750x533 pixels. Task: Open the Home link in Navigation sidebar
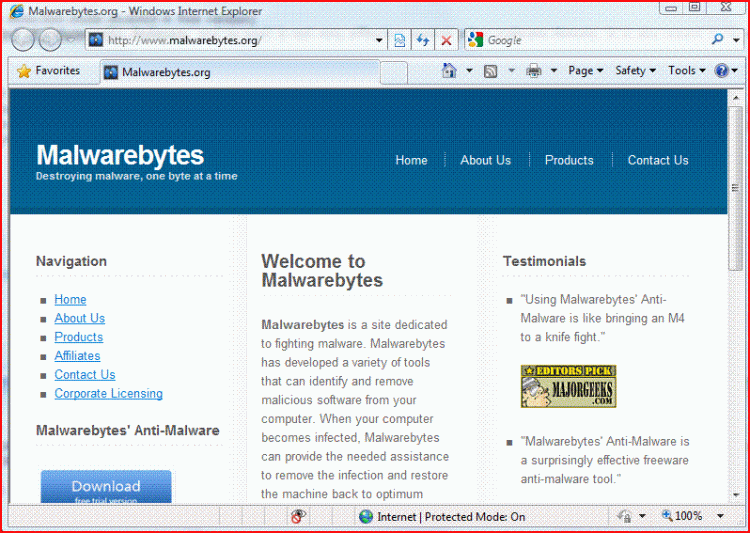pos(70,300)
